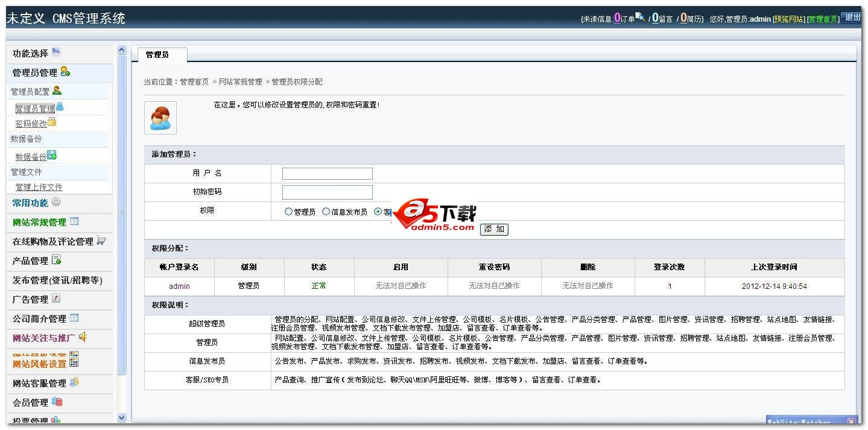Expand the 网站常规管理 sidebar section
Viewport: 868px width, 430px height.
click(40, 223)
